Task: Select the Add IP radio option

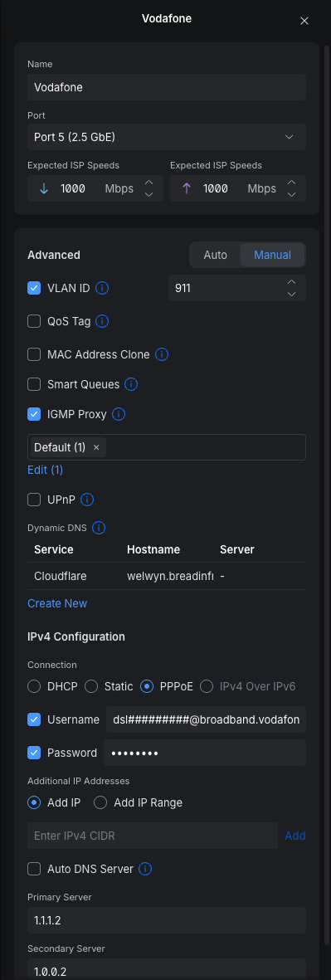Action: (34, 802)
